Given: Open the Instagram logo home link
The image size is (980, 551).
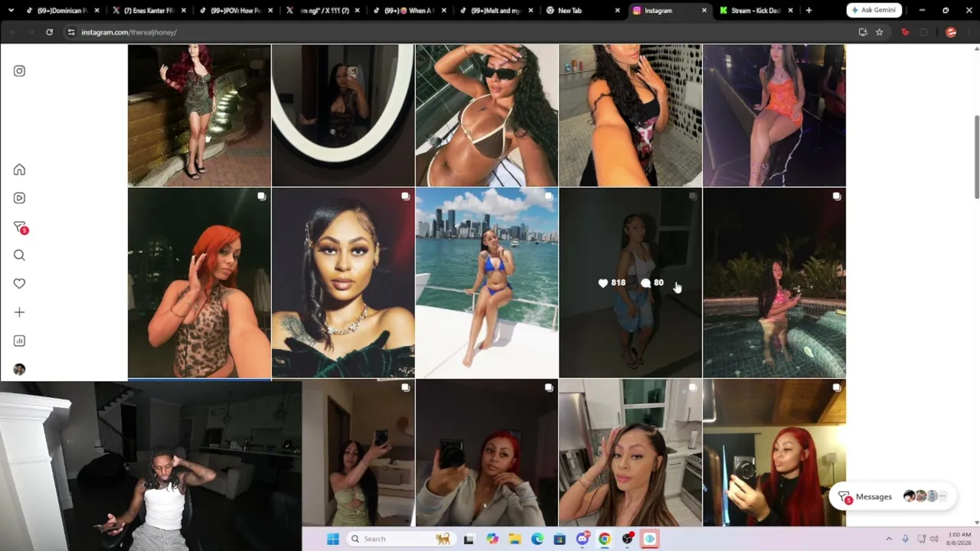Looking at the screenshot, I should tap(19, 71).
